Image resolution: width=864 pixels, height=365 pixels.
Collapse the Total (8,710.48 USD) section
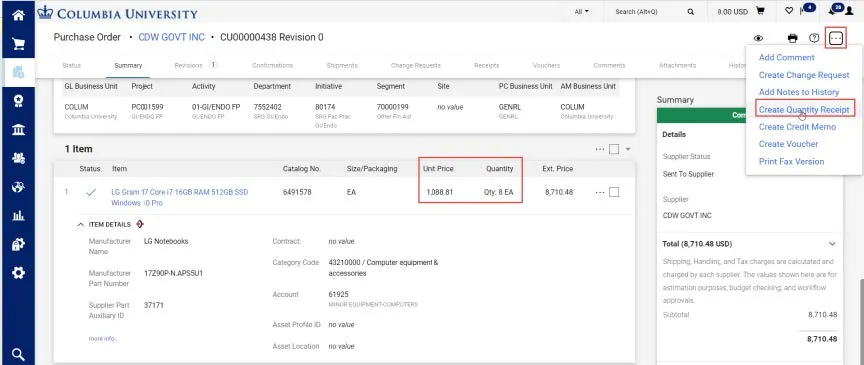(832, 244)
